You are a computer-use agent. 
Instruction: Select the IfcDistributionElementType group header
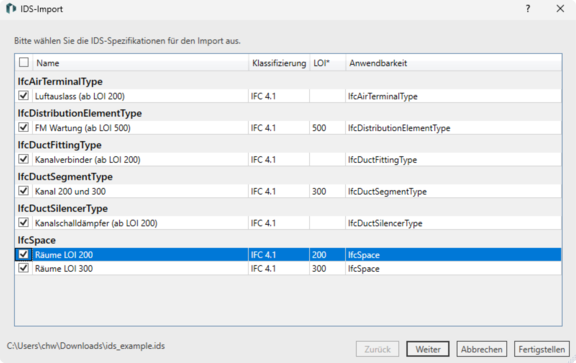click(80, 113)
